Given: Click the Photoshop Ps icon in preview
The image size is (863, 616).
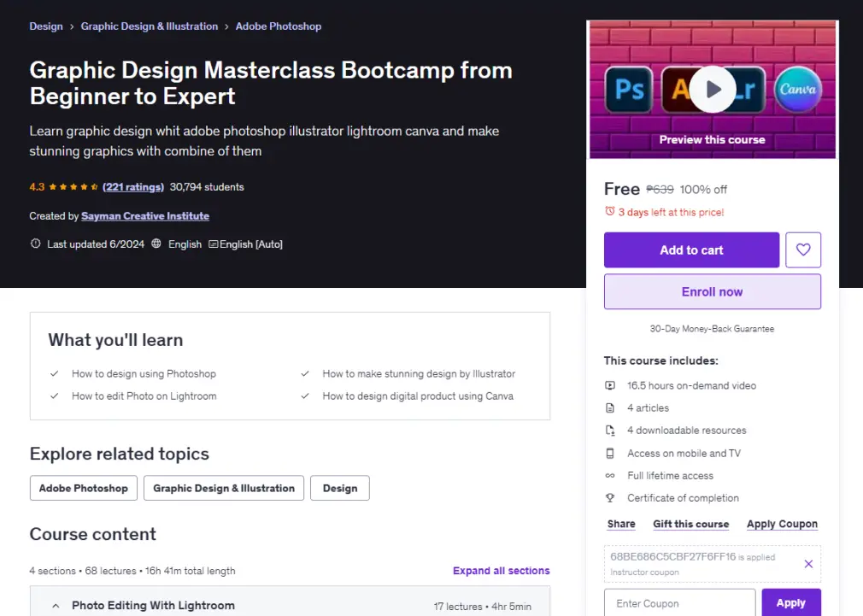Looking at the screenshot, I should (x=629, y=90).
